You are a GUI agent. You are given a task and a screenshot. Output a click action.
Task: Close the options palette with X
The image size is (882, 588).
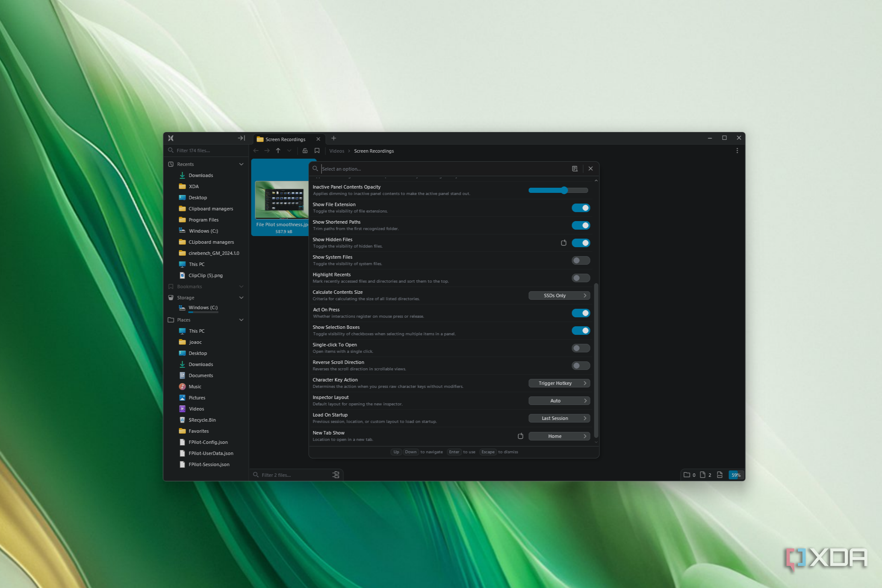(590, 168)
